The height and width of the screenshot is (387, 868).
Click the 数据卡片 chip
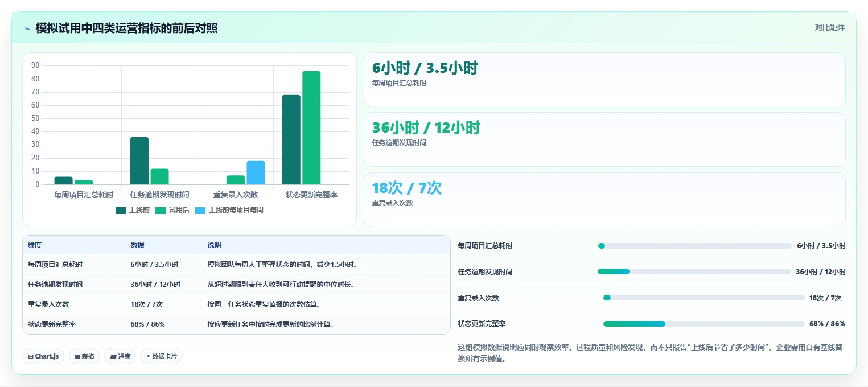[162, 356]
